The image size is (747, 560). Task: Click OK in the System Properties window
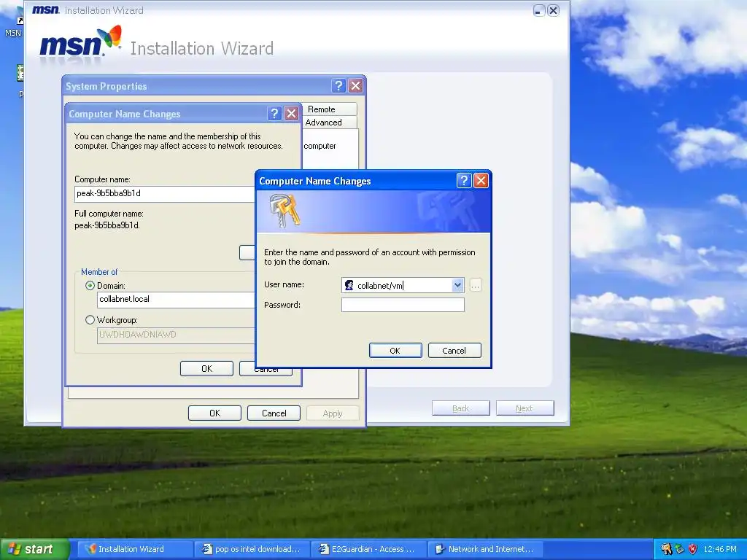215,413
